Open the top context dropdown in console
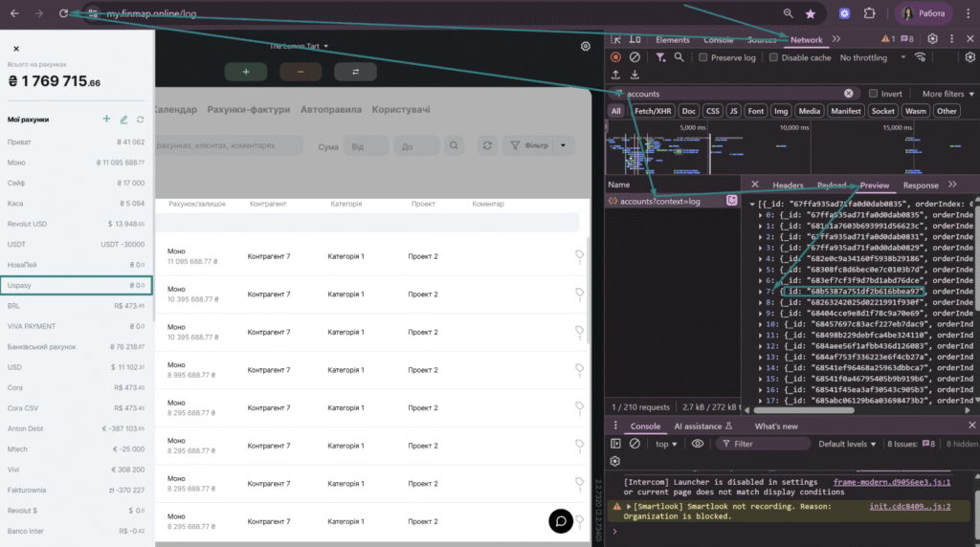Viewport: 980px width, 547px height. pyautogui.click(x=666, y=444)
